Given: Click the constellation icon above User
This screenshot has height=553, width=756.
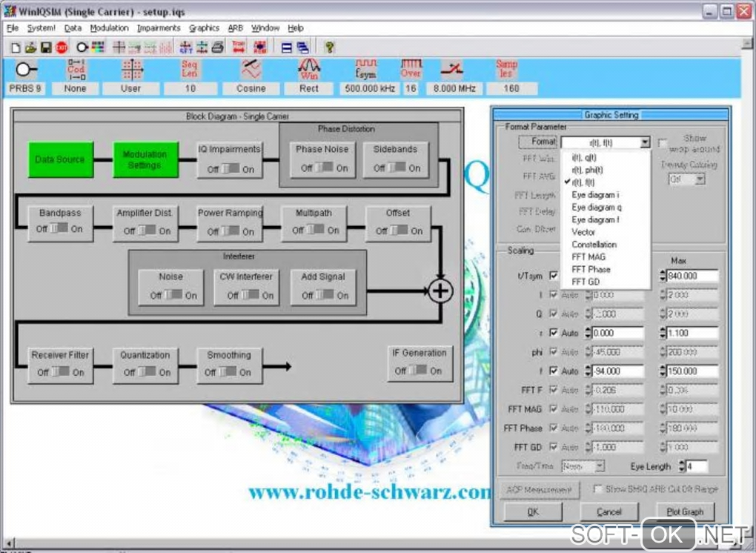Looking at the screenshot, I should [x=132, y=70].
